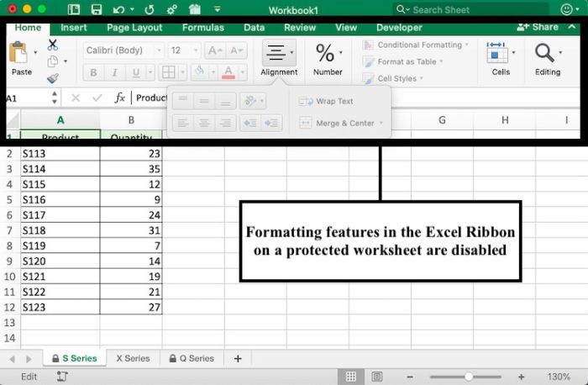
Task: Open Conditional Formatting dropdown
Action: [416, 45]
